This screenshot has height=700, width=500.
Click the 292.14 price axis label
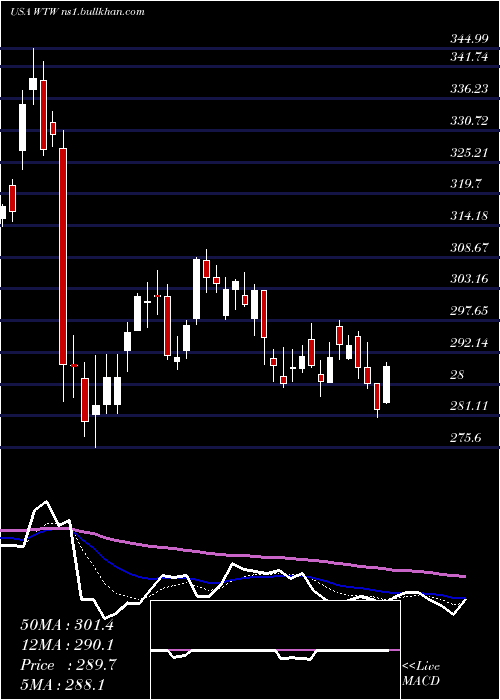click(x=469, y=343)
